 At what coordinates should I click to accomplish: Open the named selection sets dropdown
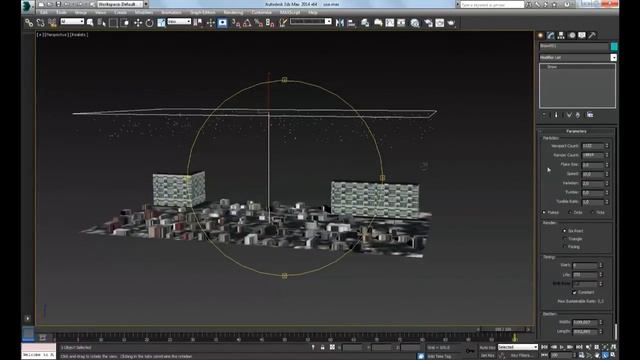click(311, 21)
